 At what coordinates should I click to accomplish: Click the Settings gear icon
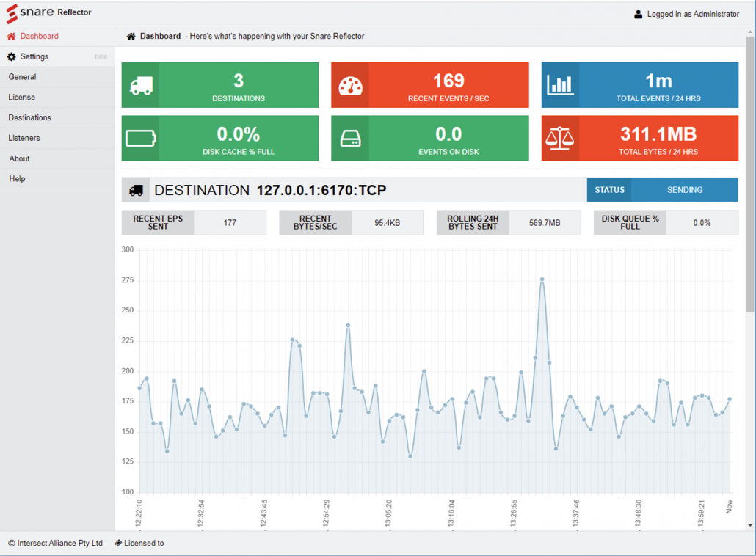click(x=11, y=57)
